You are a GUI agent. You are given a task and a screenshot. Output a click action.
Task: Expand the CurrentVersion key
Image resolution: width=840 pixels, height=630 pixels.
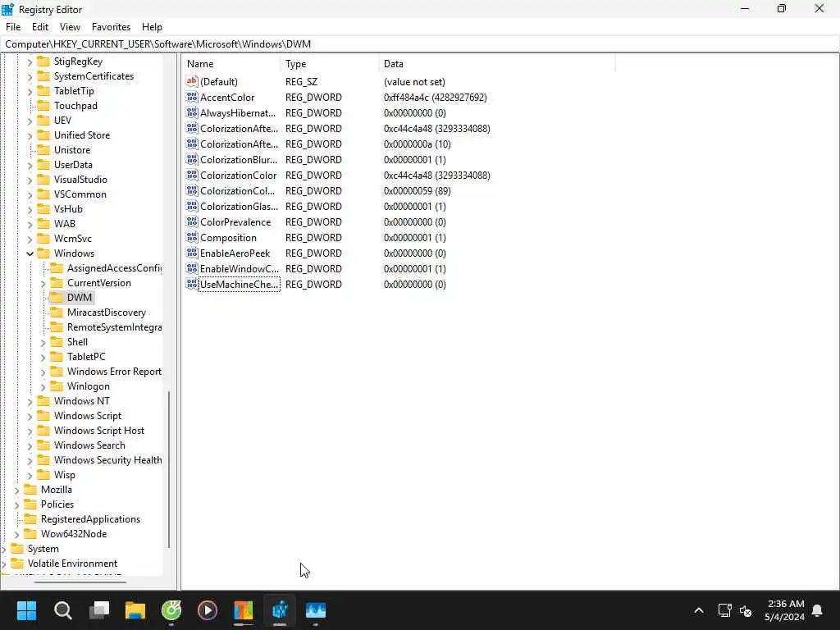coord(43,283)
